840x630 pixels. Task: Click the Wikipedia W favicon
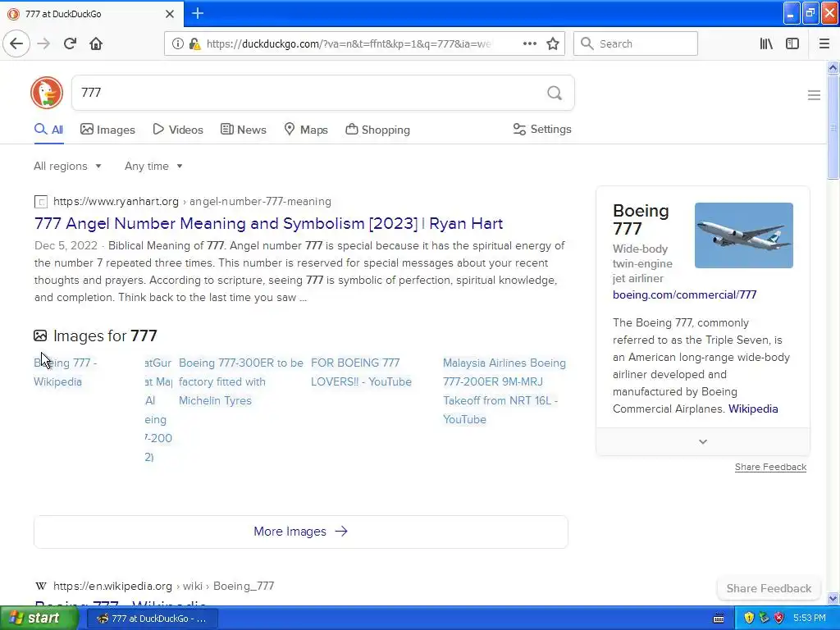pyautogui.click(x=41, y=586)
